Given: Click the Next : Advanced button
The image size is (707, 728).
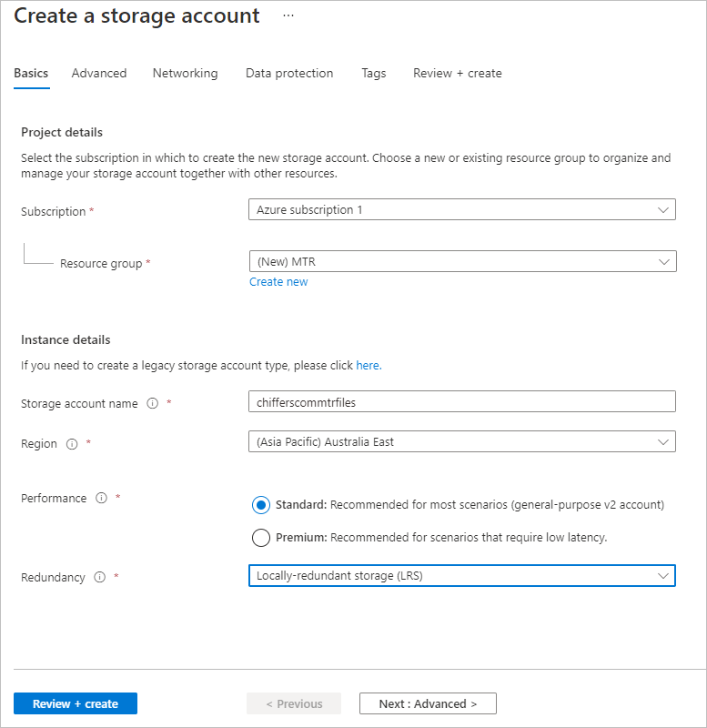Looking at the screenshot, I should pos(428,703).
